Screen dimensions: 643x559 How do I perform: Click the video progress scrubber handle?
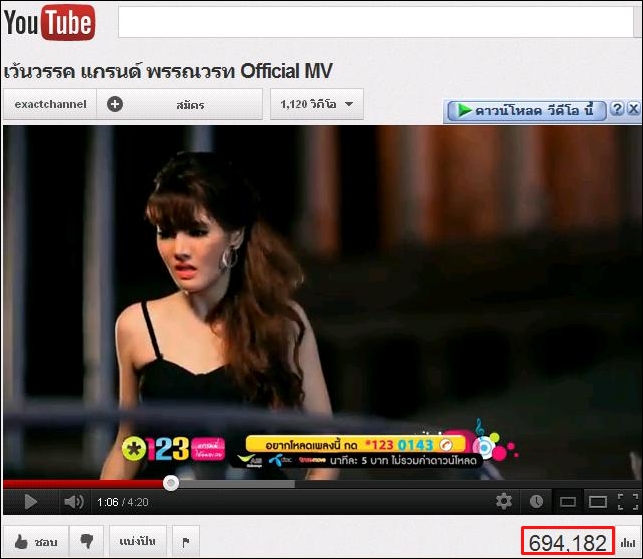pos(171,483)
